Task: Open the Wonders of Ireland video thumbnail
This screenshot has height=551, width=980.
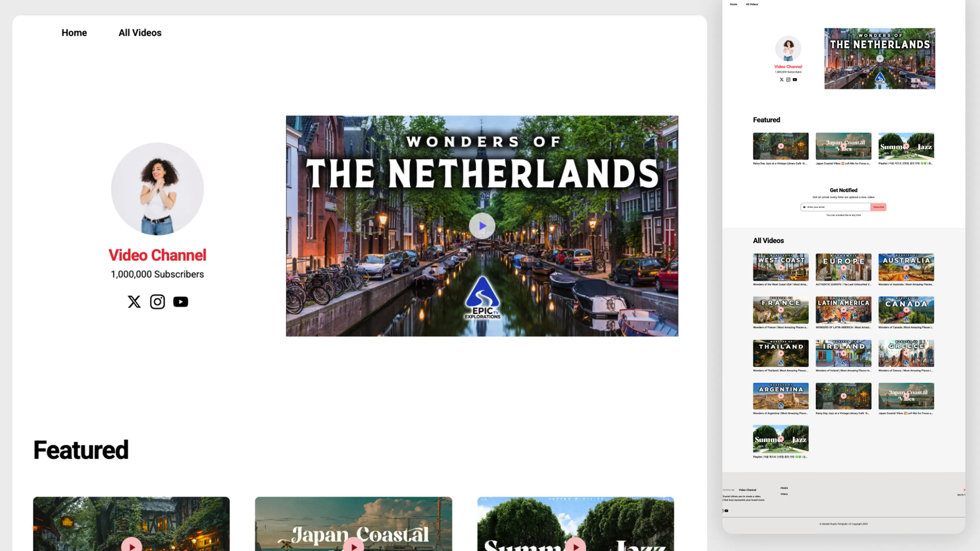Action: click(843, 353)
